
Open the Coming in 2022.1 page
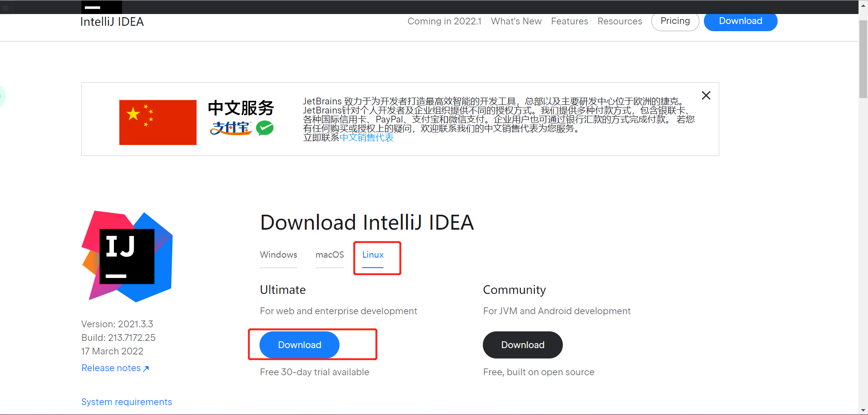click(444, 21)
